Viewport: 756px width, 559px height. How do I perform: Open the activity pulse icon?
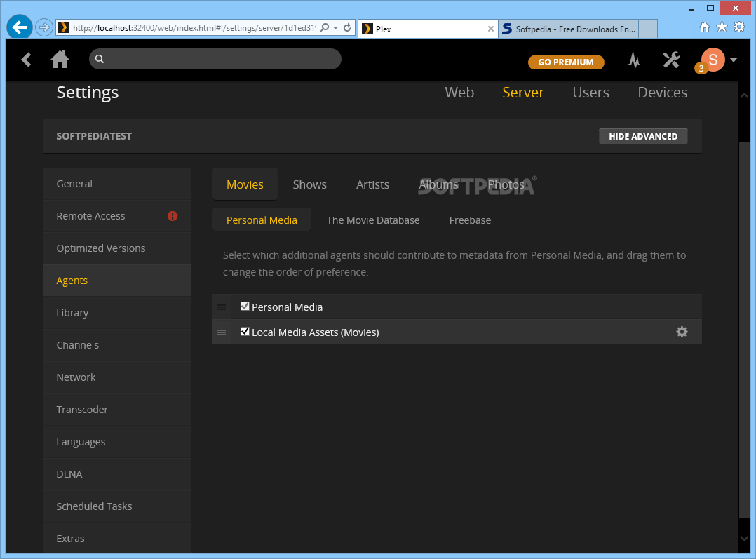click(633, 60)
